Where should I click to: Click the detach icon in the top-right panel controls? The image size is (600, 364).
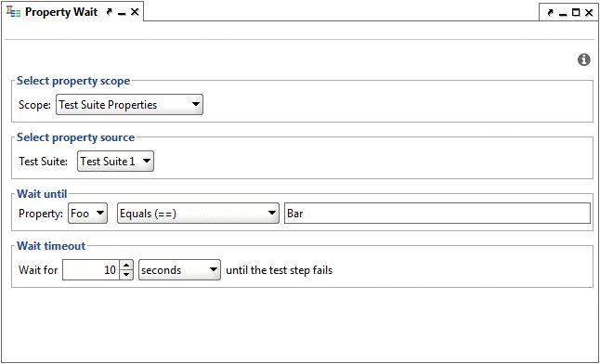[550, 13]
